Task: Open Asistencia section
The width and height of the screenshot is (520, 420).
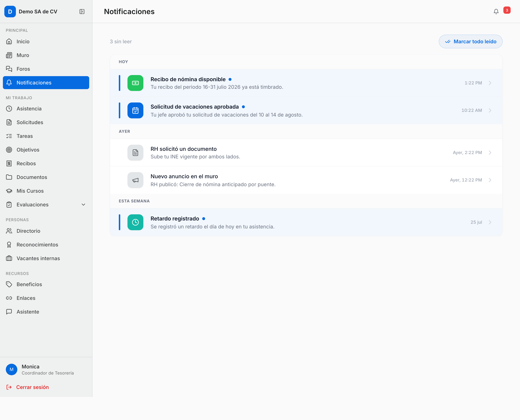Action: [x=46, y=109]
